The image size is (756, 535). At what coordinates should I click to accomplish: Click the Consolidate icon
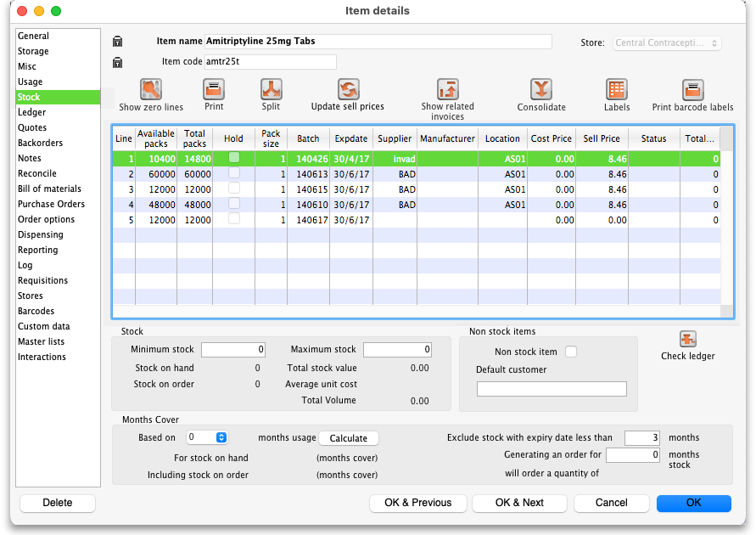pyautogui.click(x=541, y=89)
